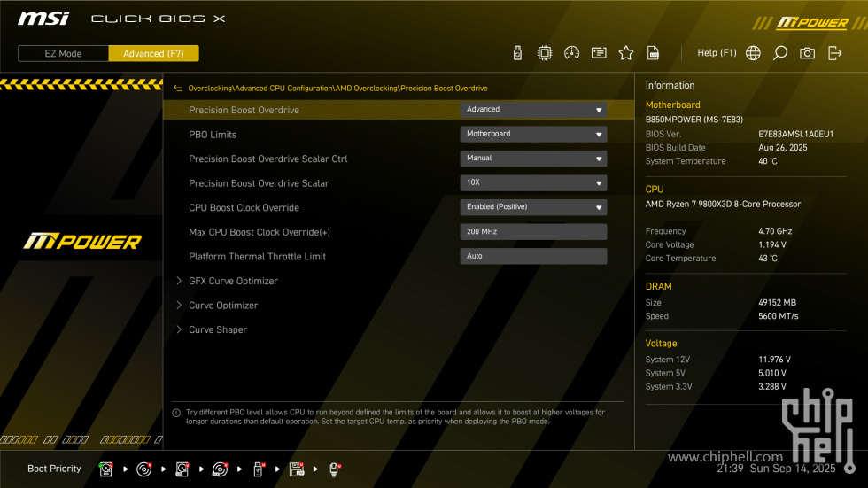Open the log file document icon
The height and width of the screenshot is (488, 868).
[653, 53]
